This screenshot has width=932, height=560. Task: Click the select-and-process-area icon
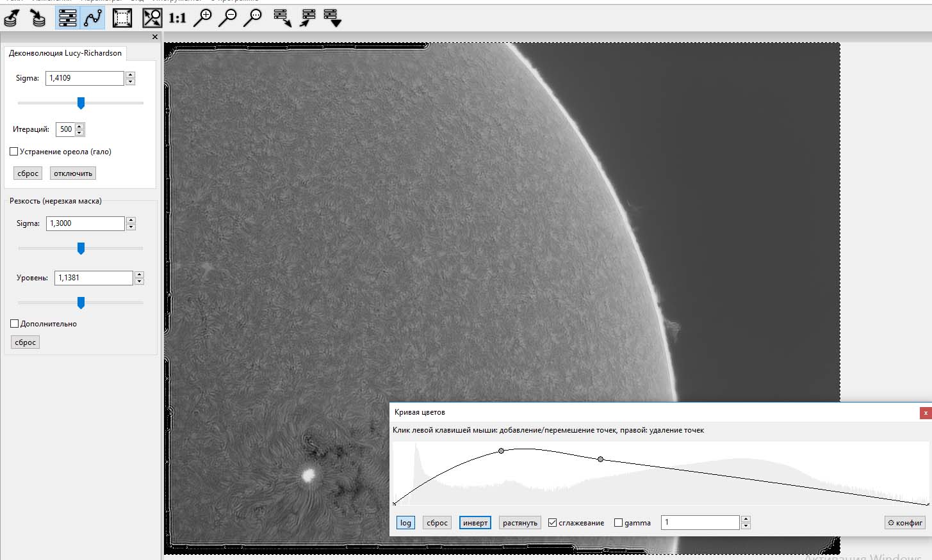pos(122,18)
